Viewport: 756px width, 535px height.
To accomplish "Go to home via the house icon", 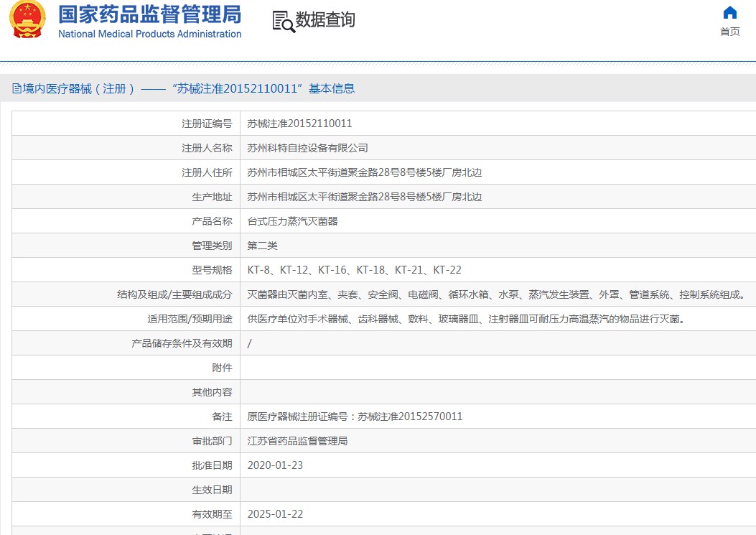I will click(730, 12).
